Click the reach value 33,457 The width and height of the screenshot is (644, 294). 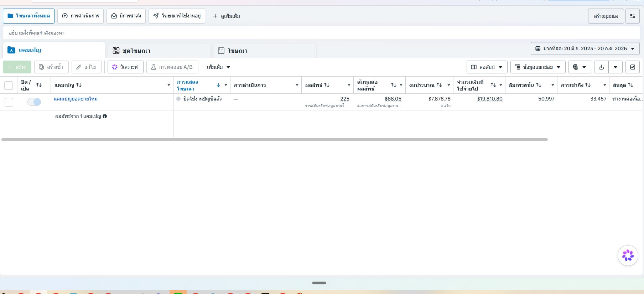(598, 99)
